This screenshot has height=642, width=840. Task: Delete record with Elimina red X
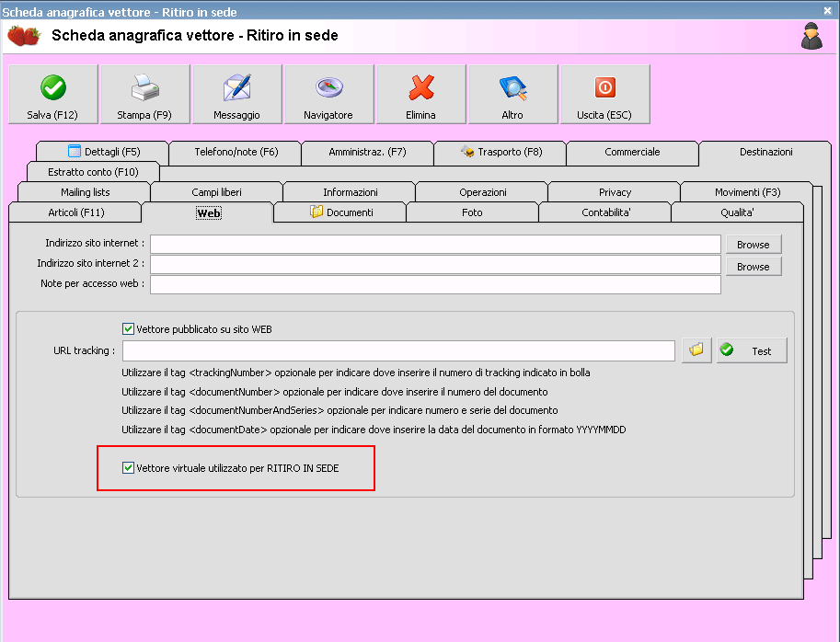(420, 94)
